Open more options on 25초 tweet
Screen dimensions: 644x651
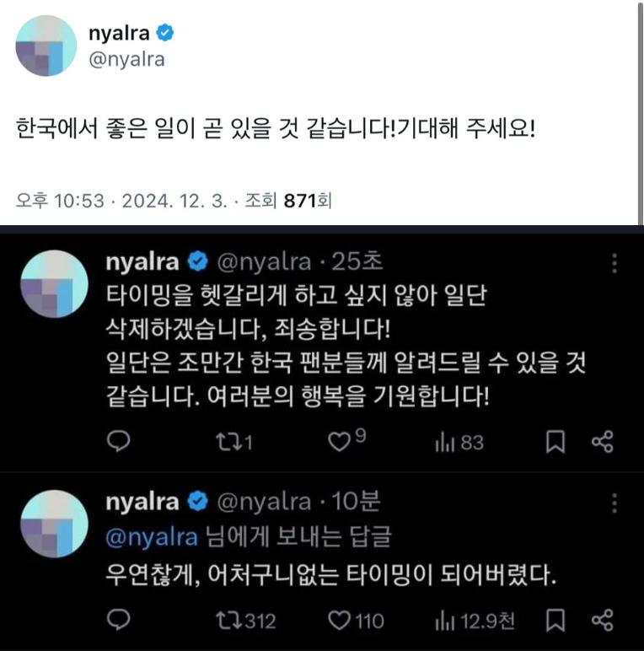click(614, 263)
